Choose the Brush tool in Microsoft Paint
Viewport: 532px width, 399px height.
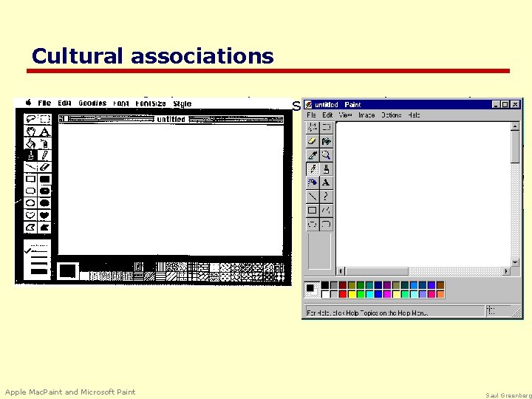[x=326, y=168]
